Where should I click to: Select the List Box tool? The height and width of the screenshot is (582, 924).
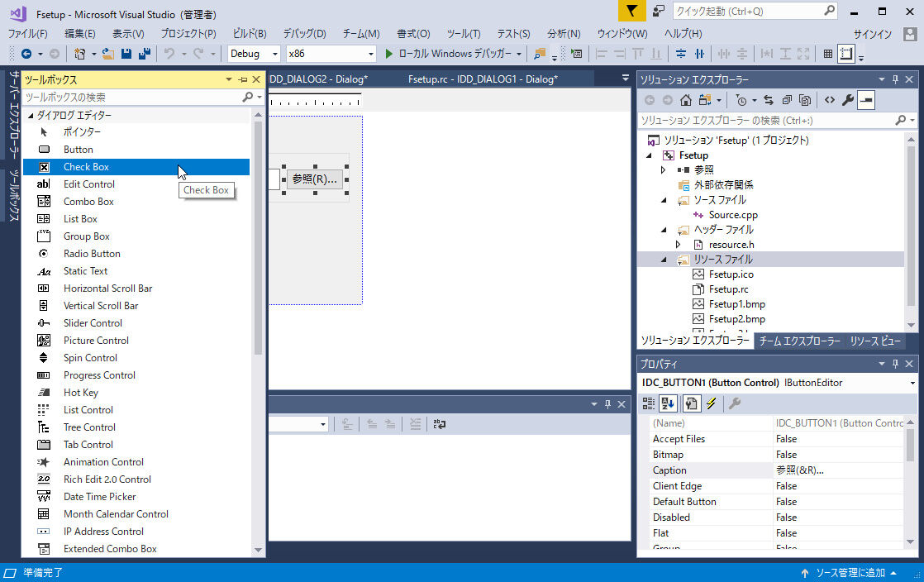(x=136, y=219)
